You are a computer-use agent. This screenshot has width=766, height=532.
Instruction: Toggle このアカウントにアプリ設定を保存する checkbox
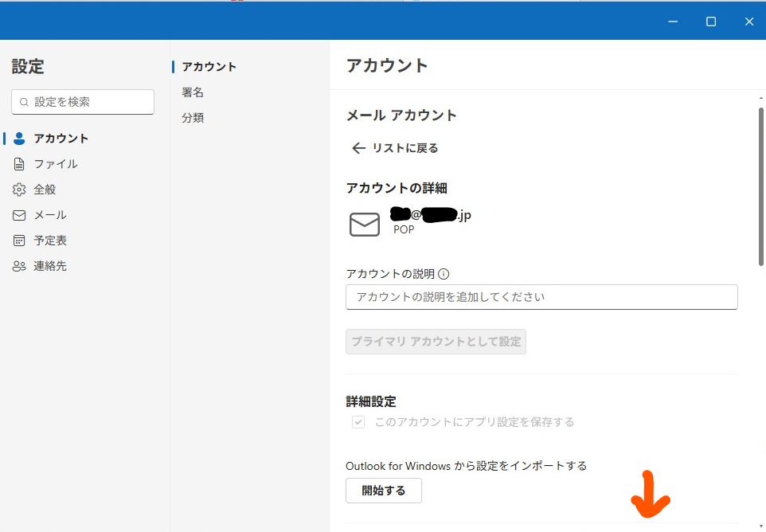[358, 422]
